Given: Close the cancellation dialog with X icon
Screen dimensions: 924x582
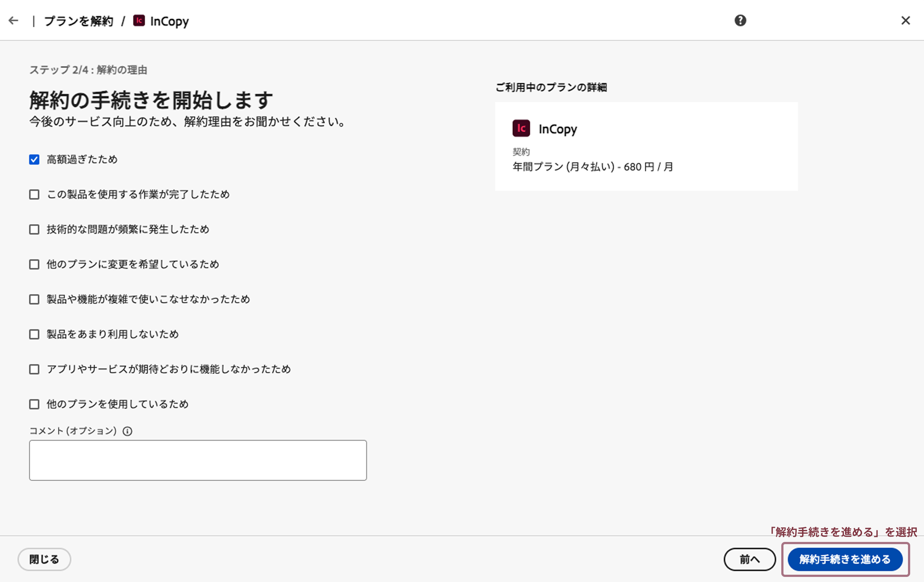Looking at the screenshot, I should point(905,20).
